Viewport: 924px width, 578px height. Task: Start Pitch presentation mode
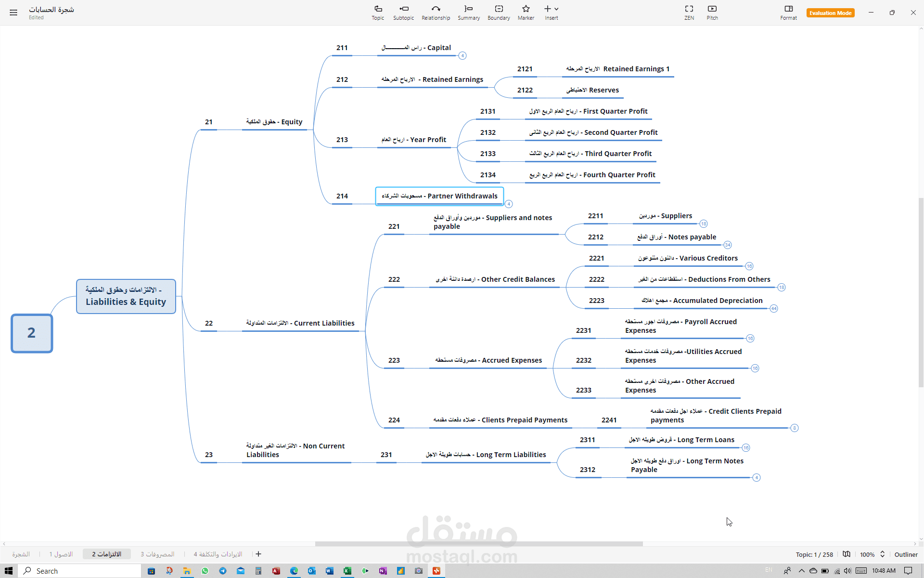[x=712, y=13]
